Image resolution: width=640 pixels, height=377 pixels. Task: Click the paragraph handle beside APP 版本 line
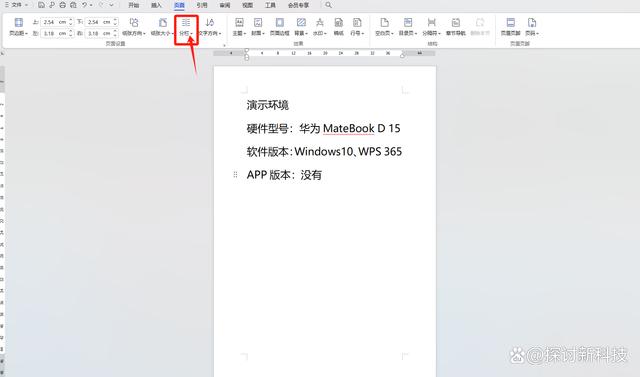tap(235, 175)
